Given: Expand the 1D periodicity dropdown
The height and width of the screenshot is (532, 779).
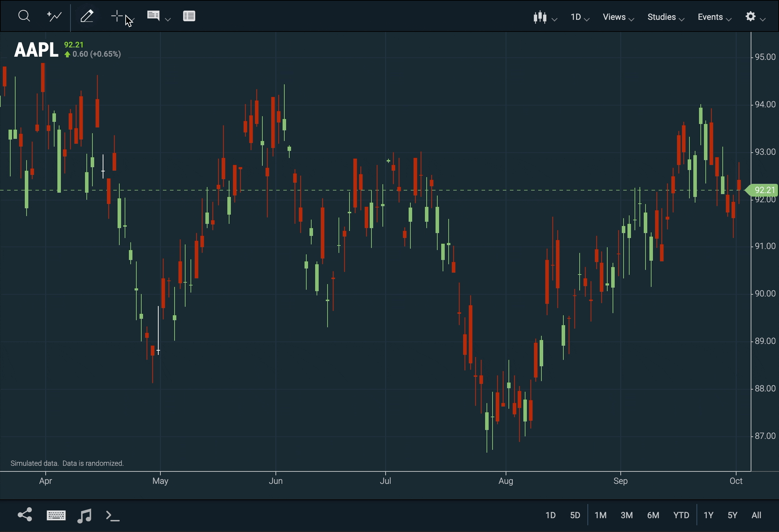Looking at the screenshot, I should [x=579, y=17].
